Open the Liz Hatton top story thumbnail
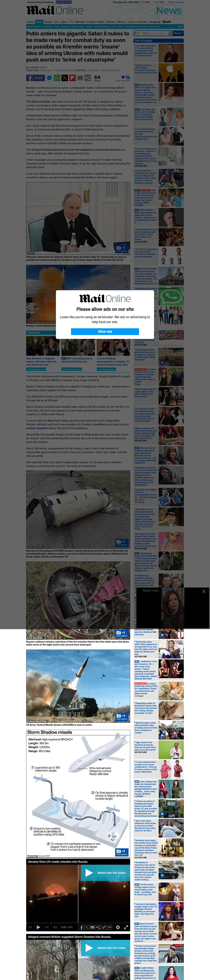The height and width of the screenshot is (980, 210). point(171,53)
